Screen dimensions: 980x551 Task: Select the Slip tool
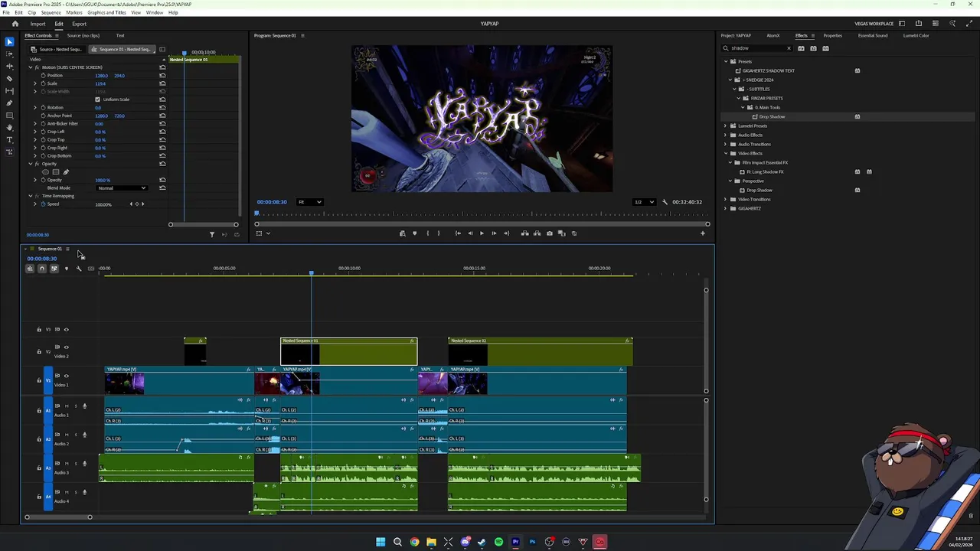[x=9, y=91]
